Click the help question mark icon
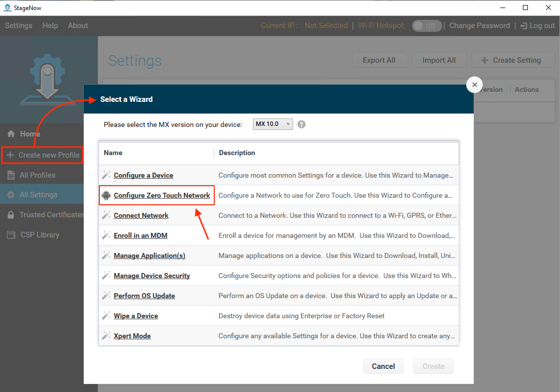Screen dimensions: 560x392 pyautogui.click(x=302, y=124)
